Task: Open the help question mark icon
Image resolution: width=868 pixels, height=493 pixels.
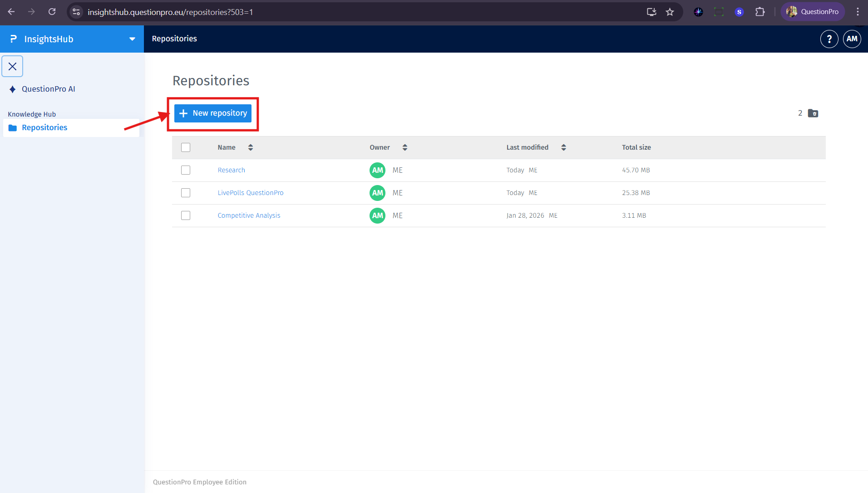Action: click(829, 39)
